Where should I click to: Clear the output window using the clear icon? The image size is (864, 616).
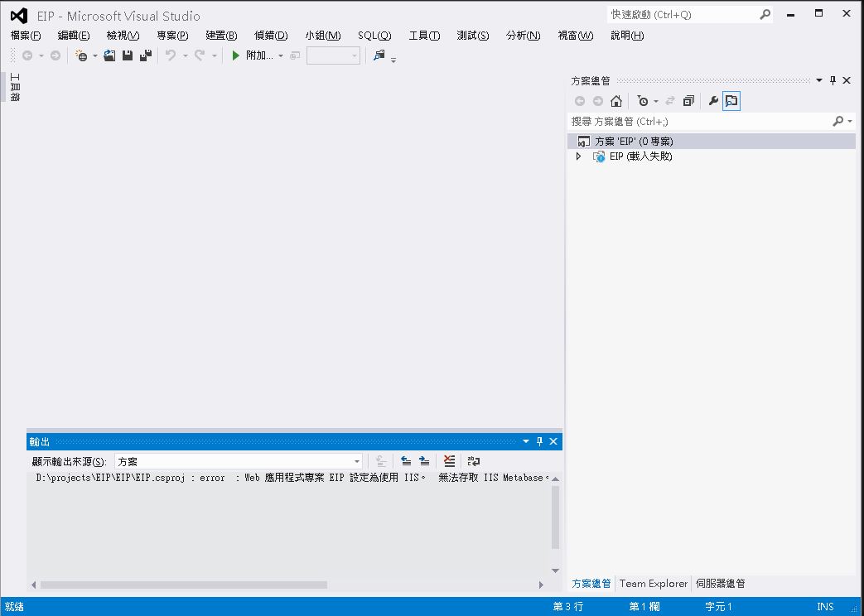coord(449,461)
